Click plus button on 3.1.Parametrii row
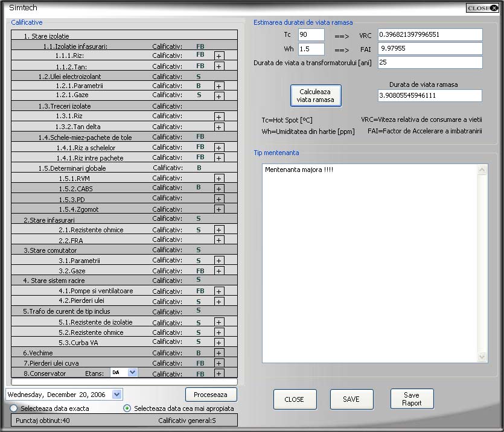This screenshot has height=432, width=504. pos(219,261)
